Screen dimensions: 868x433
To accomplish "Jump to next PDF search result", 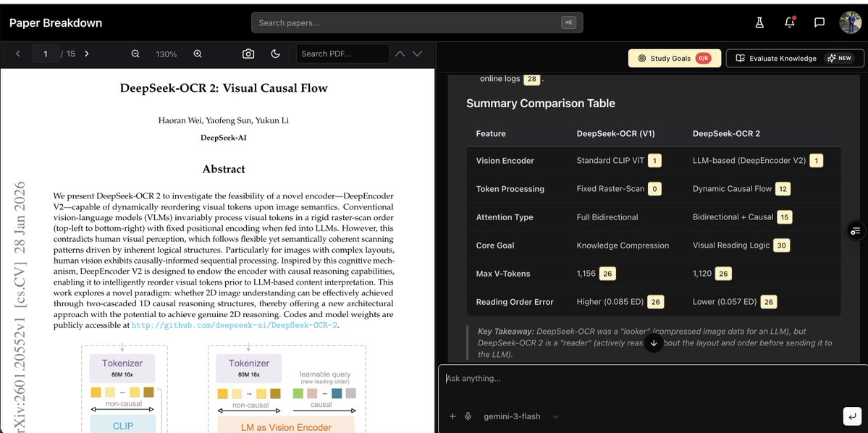I will tap(418, 54).
